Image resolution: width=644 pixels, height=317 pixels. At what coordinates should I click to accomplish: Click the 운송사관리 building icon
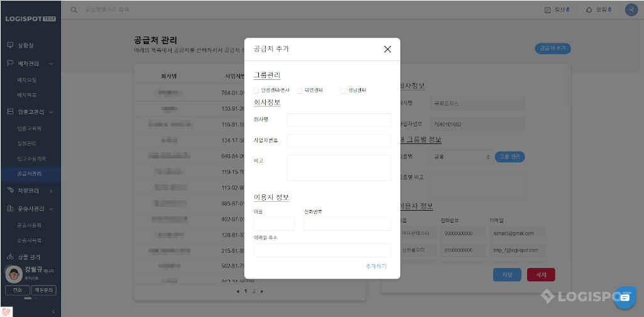pos(10,209)
